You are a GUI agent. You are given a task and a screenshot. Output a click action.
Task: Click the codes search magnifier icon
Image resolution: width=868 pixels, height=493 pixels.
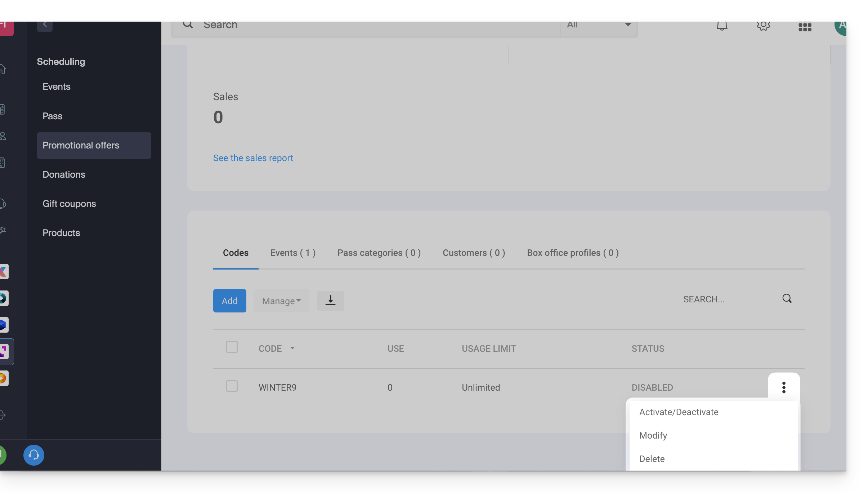coord(787,298)
